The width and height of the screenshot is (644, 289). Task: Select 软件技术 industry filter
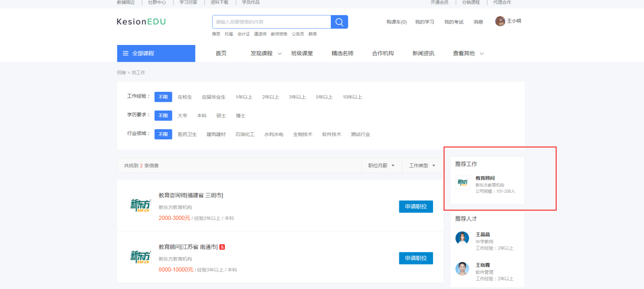(331, 134)
